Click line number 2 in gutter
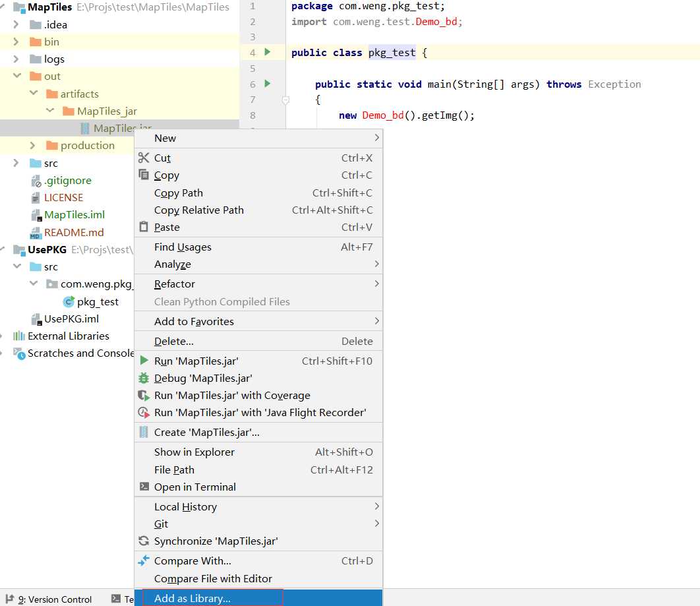Screen dimensions: 700x606 (252, 22)
